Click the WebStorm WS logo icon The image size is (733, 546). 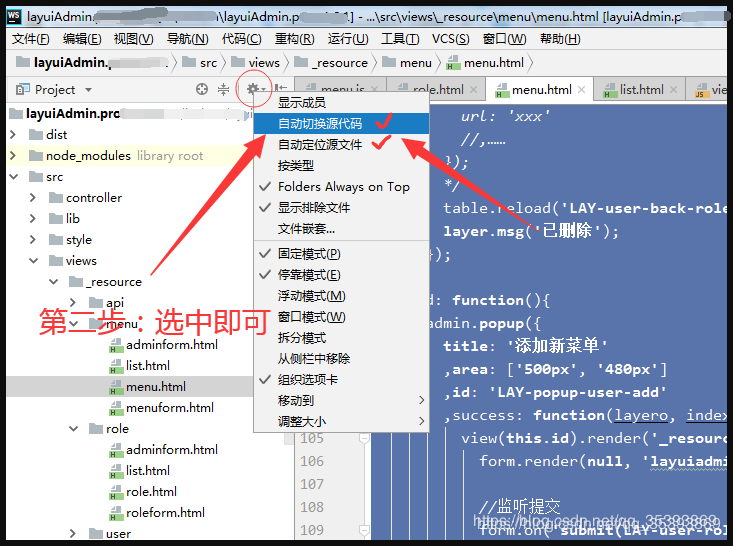[x=14, y=17]
